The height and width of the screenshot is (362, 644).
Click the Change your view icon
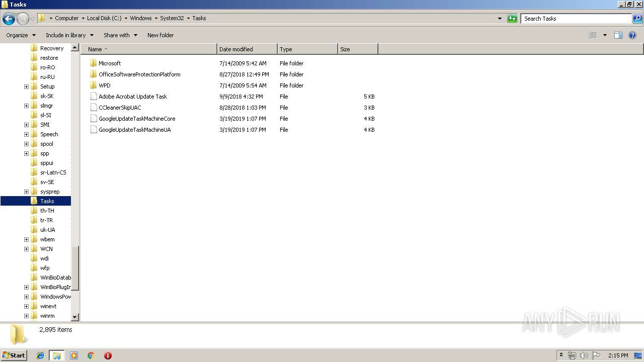tap(593, 35)
